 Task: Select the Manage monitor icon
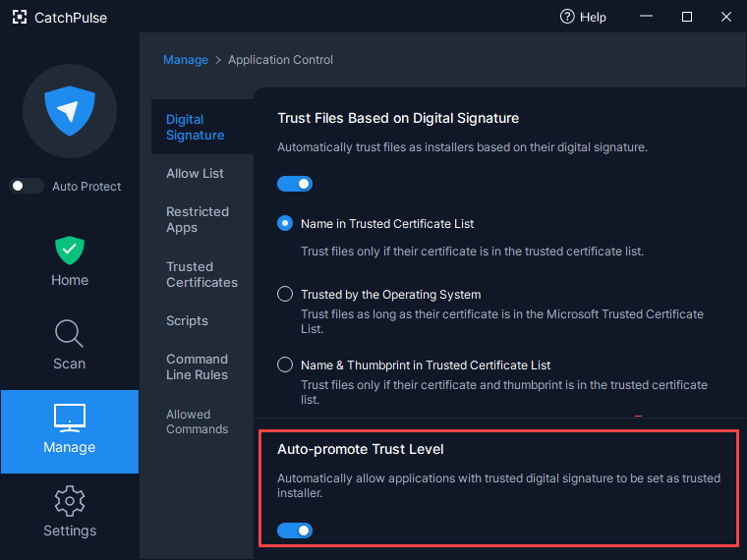click(x=70, y=418)
